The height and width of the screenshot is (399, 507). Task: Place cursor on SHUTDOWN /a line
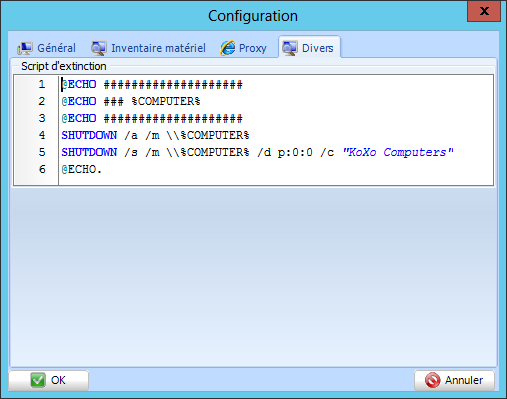coord(155,135)
